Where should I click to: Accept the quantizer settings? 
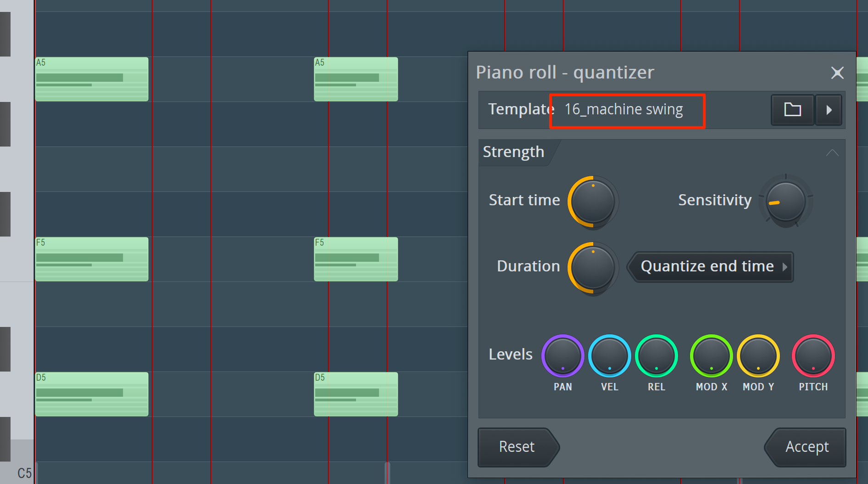pyautogui.click(x=805, y=447)
